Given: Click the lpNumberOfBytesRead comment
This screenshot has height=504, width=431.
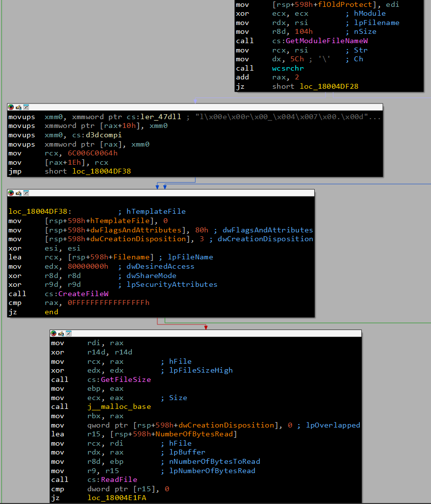Looking at the screenshot, I should tap(212, 471).
